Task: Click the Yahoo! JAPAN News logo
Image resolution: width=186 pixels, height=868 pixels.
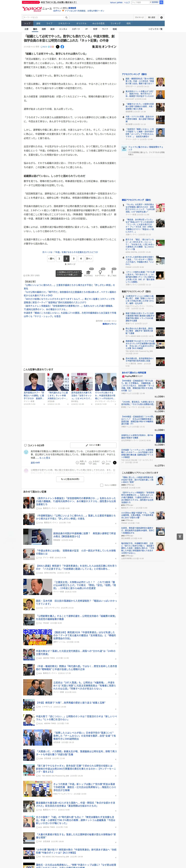Action: 37,9
